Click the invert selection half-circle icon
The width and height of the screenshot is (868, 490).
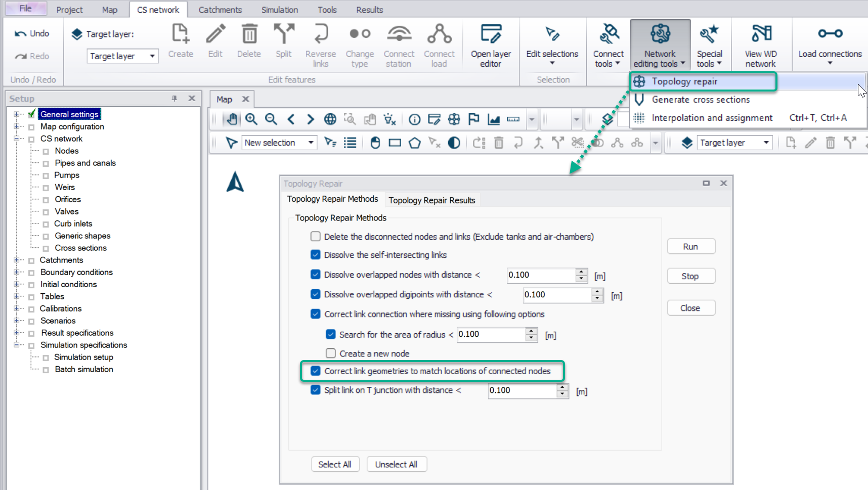[x=454, y=143]
